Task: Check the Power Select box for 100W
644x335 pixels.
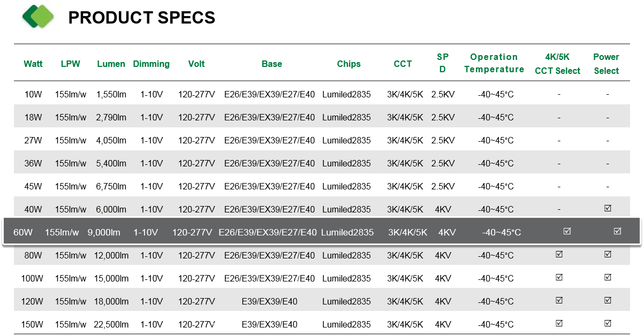Action: [608, 277]
